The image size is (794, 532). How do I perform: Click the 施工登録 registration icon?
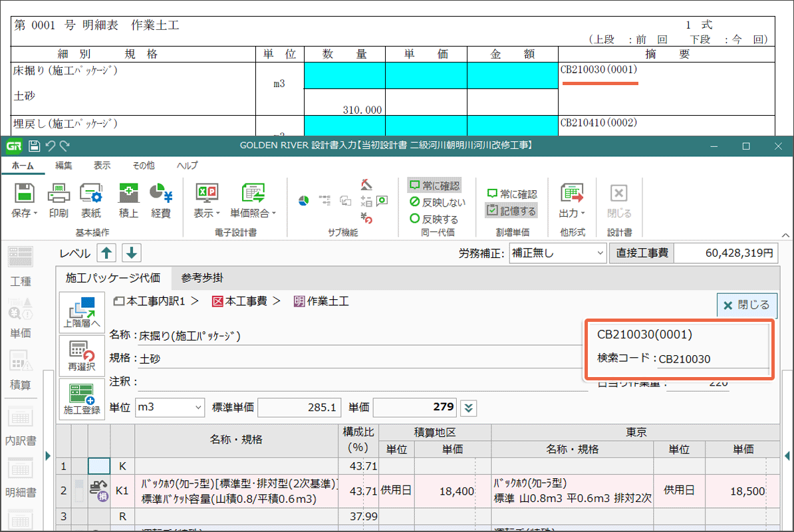82,399
